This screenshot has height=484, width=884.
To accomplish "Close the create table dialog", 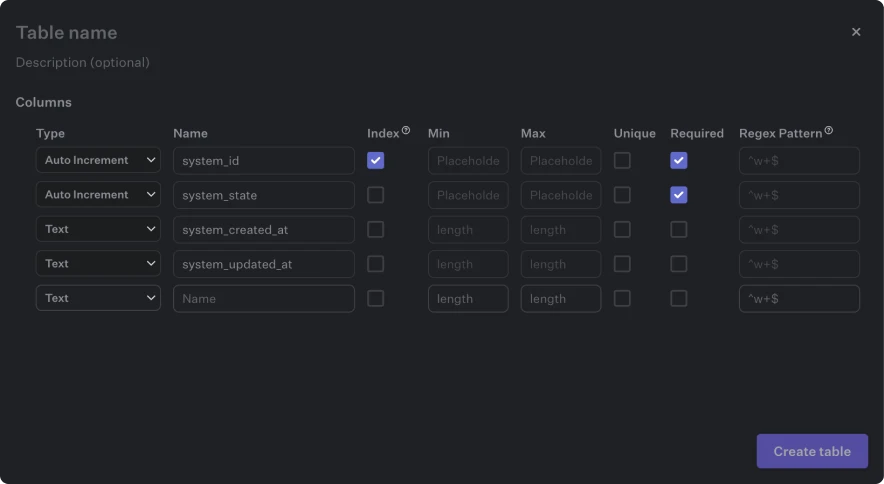I will [856, 32].
